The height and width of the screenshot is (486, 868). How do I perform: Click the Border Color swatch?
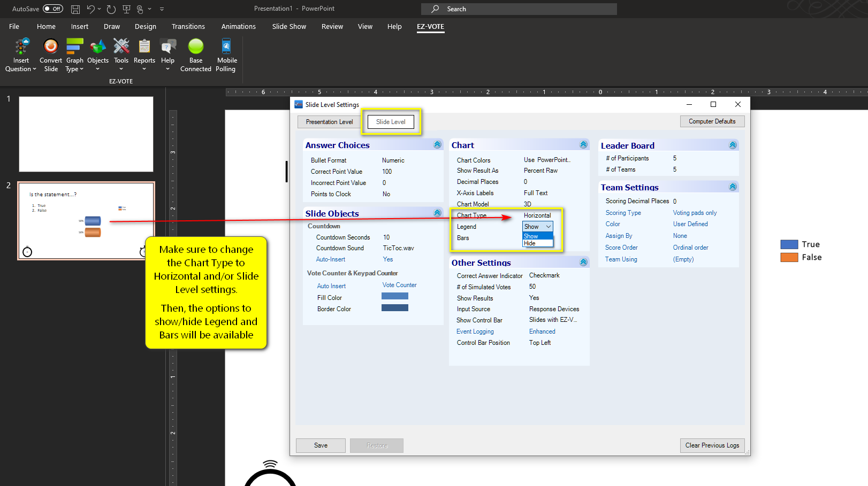click(395, 308)
